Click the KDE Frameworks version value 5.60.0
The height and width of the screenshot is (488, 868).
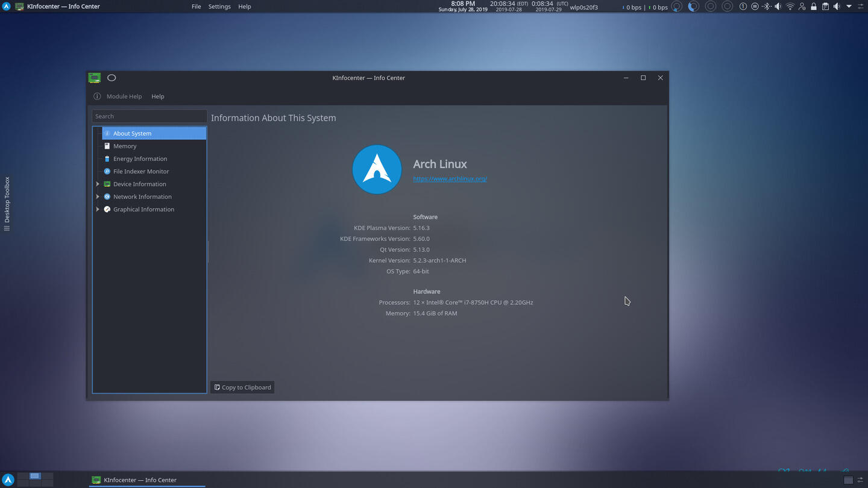(421, 239)
